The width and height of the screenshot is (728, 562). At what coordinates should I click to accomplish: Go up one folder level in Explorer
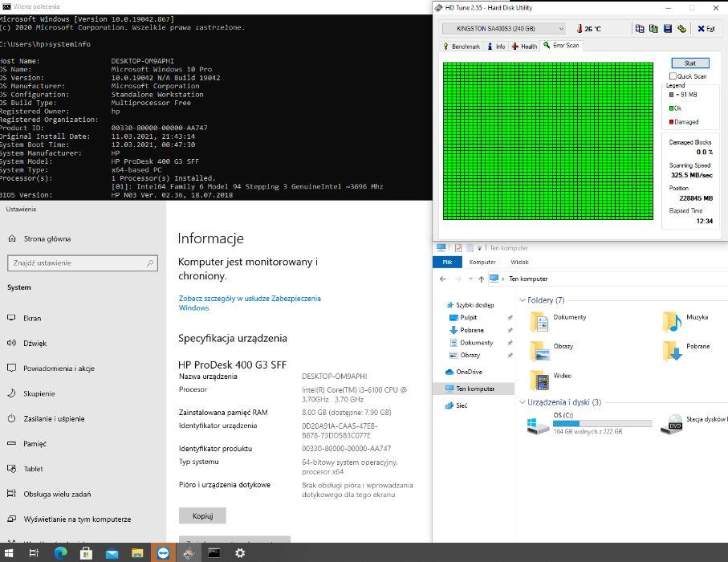click(481, 279)
